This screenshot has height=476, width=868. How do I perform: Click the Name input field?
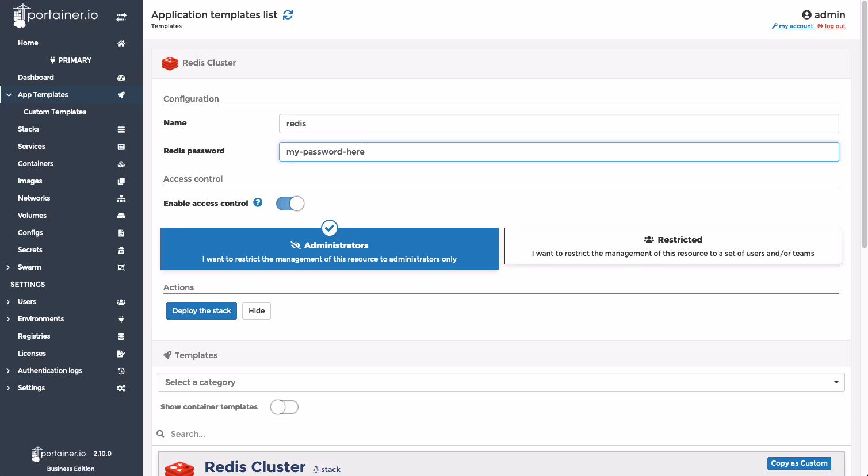coord(559,124)
